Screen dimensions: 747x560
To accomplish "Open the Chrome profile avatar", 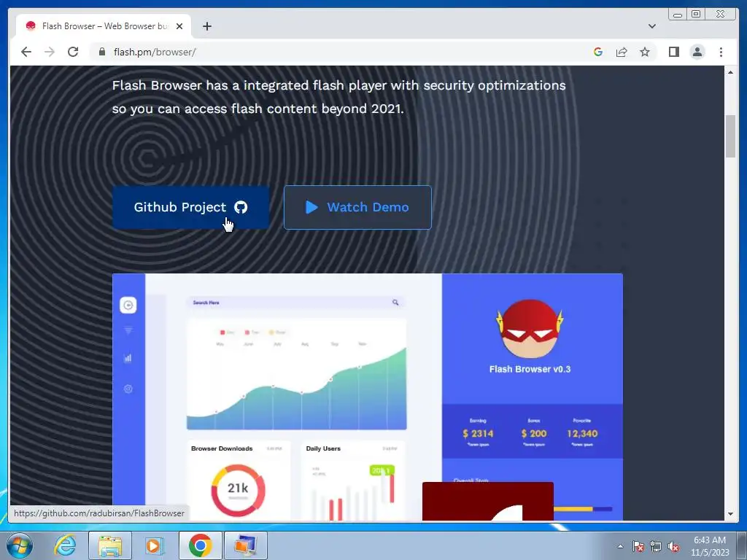I will point(697,52).
